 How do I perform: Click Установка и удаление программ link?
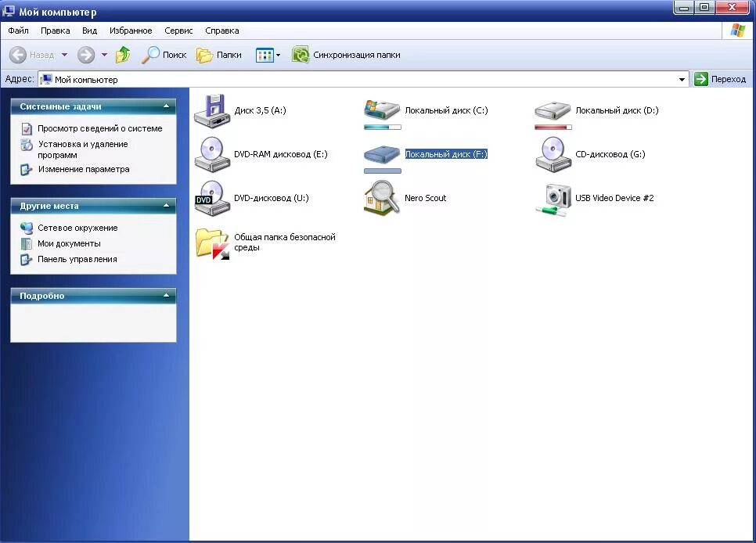click(x=83, y=149)
